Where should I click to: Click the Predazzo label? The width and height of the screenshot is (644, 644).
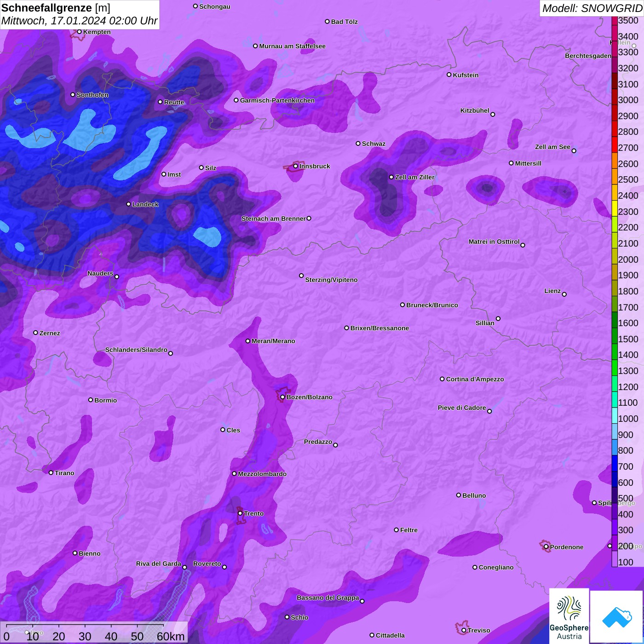pos(318,442)
